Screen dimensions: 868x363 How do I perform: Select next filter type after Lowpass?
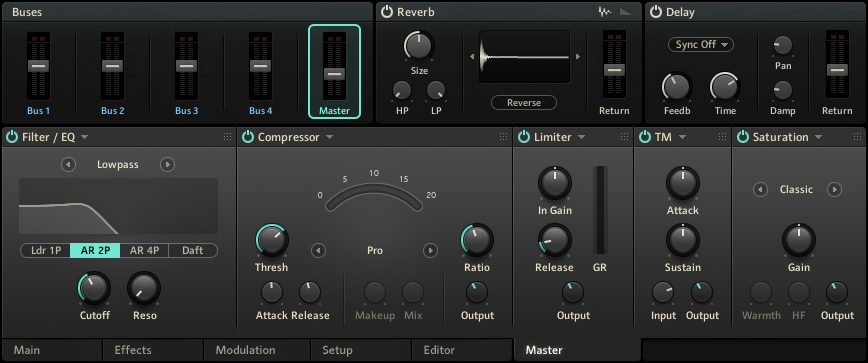point(167,164)
